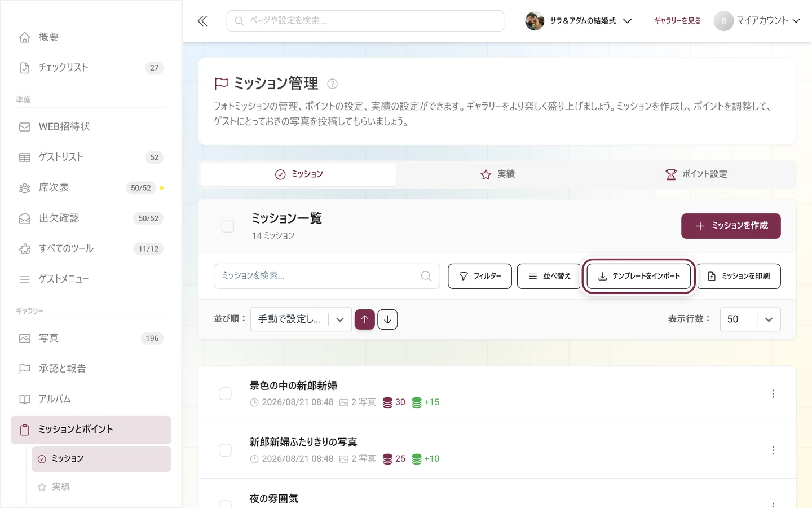The image size is (812, 508).
Task: Open the 写真 gallery page
Action: click(x=90, y=339)
